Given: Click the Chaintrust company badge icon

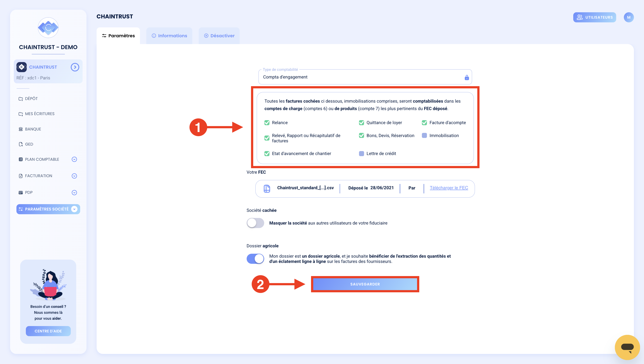Looking at the screenshot, I should (21, 67).
